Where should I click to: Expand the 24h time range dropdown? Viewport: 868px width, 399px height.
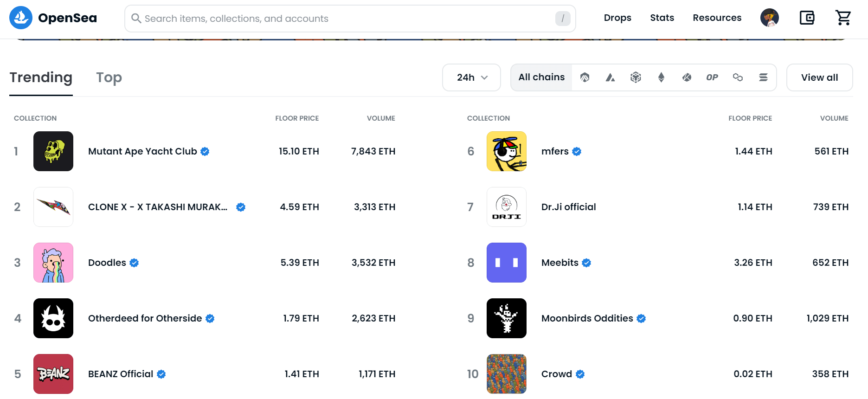tap(471, 77)
